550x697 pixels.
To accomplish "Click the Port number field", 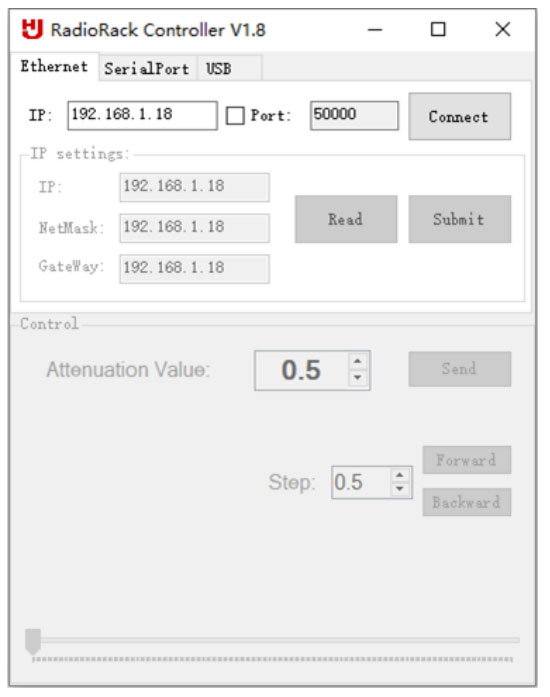I will (354, 116).
